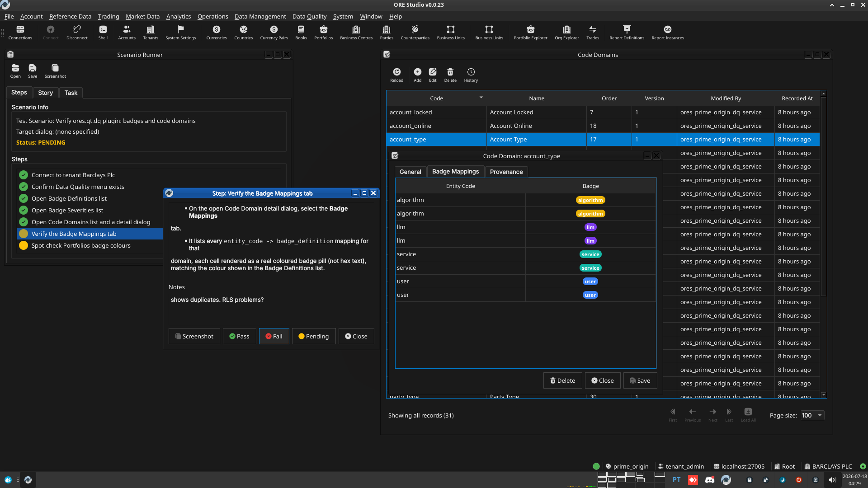
Task: Select step Spot-check Portfolios badge colours
Action: tap(81, 245)
